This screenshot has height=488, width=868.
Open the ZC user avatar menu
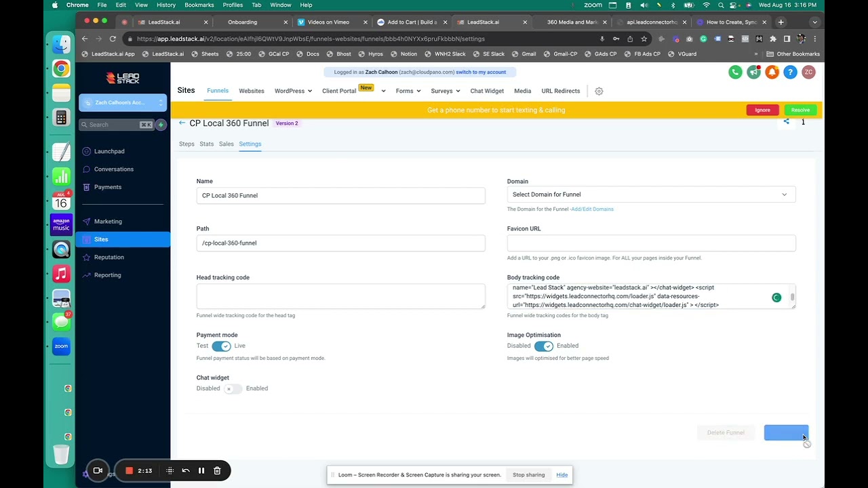808,72
